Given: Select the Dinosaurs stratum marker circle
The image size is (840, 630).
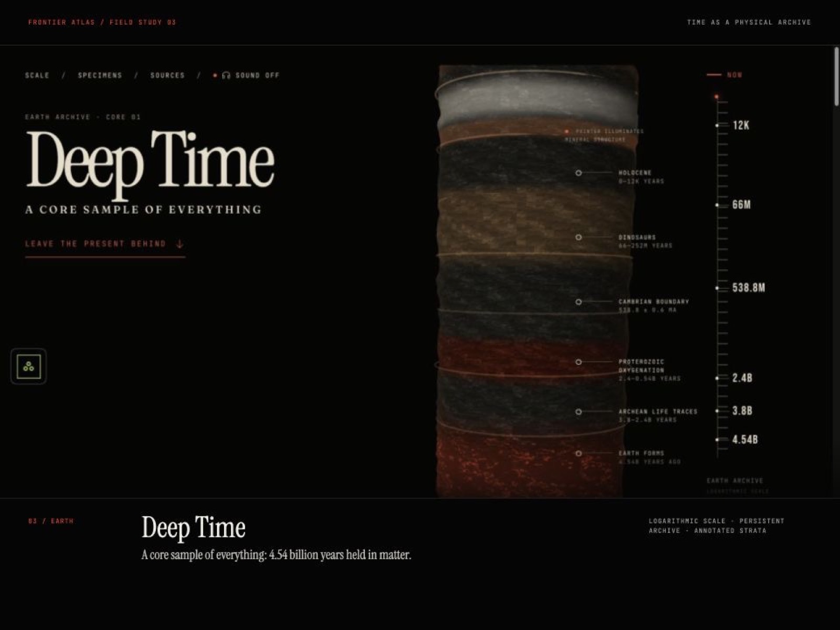Looking at the screenshot, I should tap(579, 237).
